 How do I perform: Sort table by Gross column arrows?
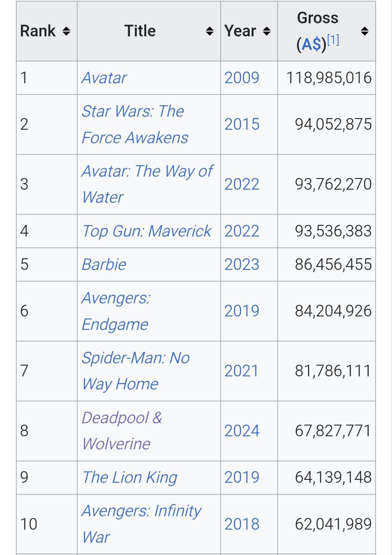click(365, 32)
